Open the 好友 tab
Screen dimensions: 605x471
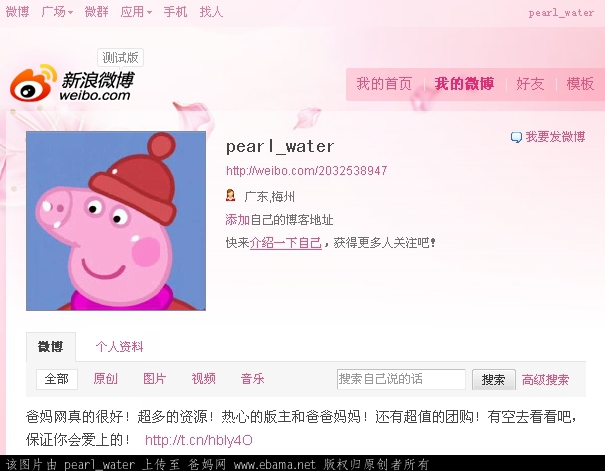pos(530,84)
